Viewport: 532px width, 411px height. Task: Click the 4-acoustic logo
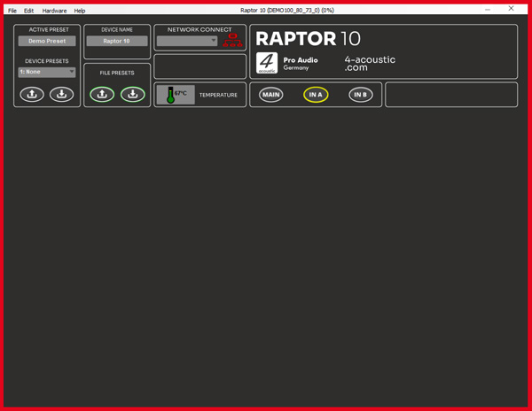267,63
